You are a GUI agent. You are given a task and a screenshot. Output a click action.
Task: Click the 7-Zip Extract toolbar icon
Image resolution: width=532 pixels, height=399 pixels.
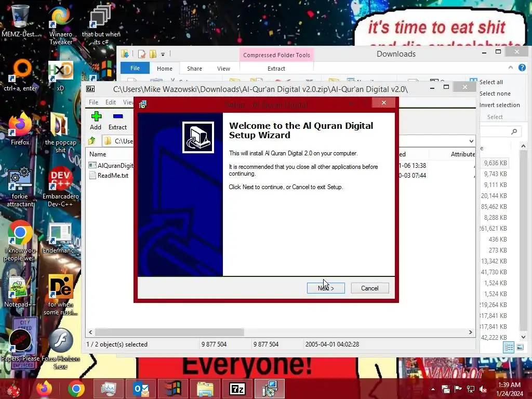click(x=117, y=121)
